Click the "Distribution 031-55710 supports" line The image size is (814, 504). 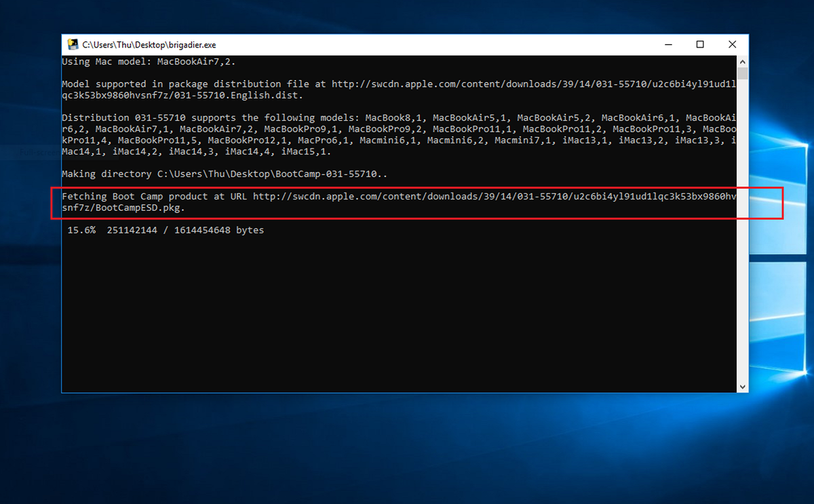click(x=399, y=117)
